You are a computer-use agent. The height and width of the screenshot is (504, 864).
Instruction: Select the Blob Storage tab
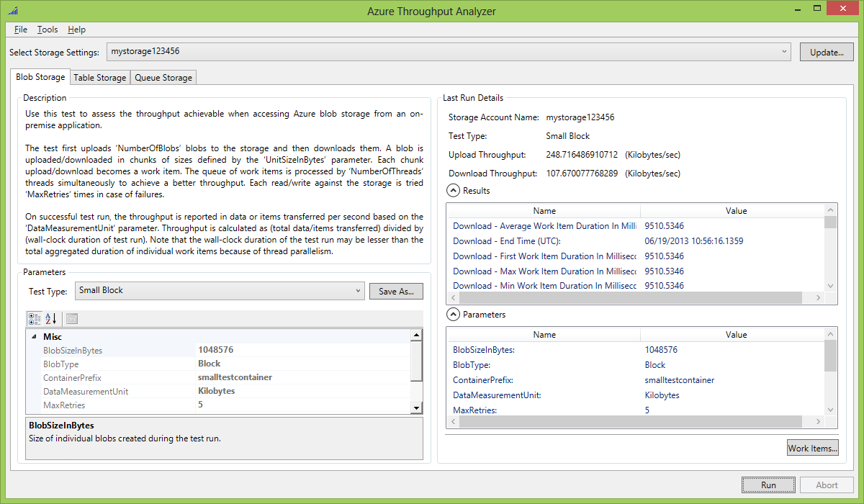pos(40,76)
